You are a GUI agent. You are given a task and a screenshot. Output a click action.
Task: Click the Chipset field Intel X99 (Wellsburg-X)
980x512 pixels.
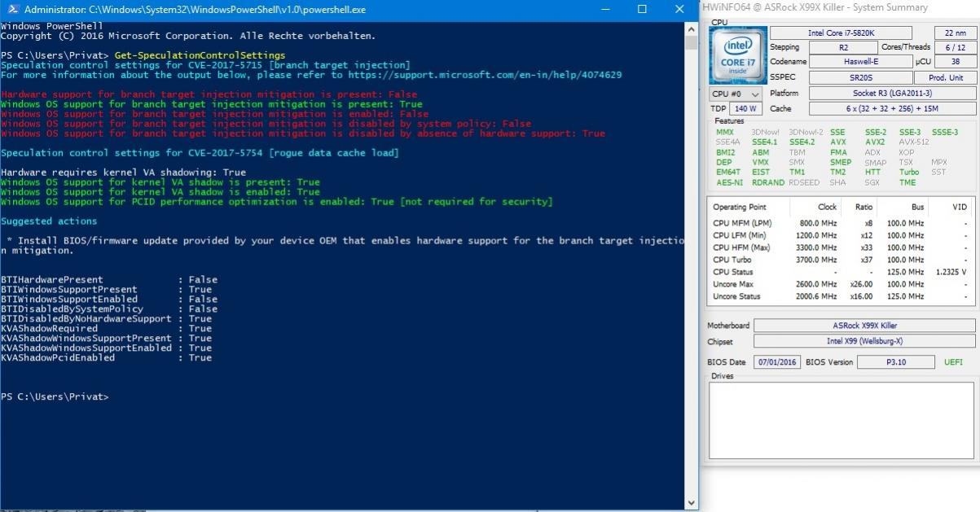(864, 341)
